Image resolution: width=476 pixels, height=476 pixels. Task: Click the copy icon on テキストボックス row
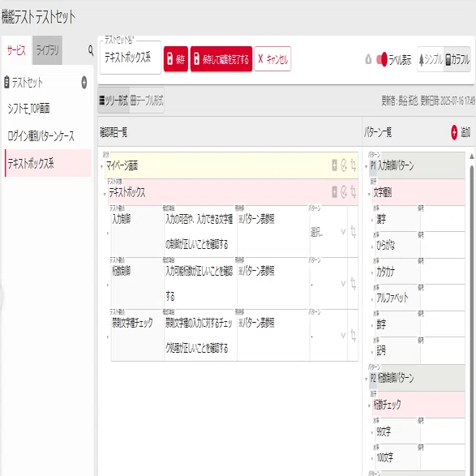pyautogui.click(x=354, y=192)
